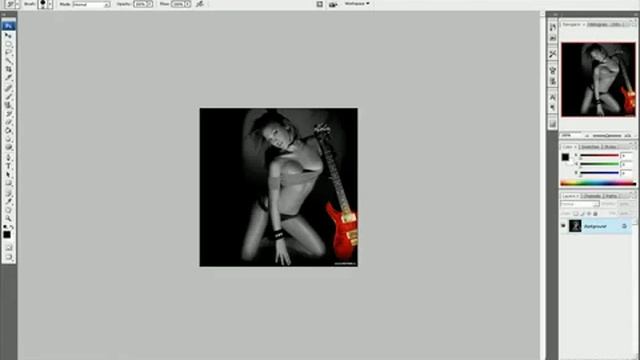Image resolution: width=640 pixels, height=360 pixels.
Task: Select the Horizontal Type tool
Action: tap(8, 166)
